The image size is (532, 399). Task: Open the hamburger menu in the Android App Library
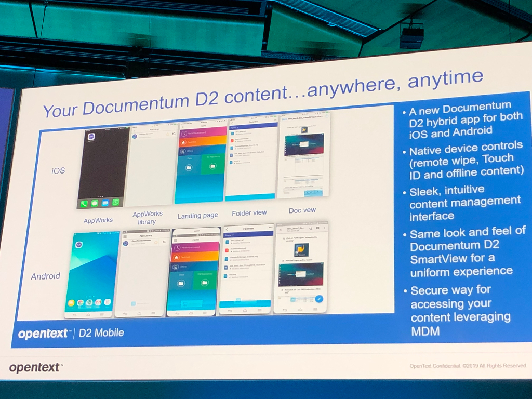pos(125,236)
